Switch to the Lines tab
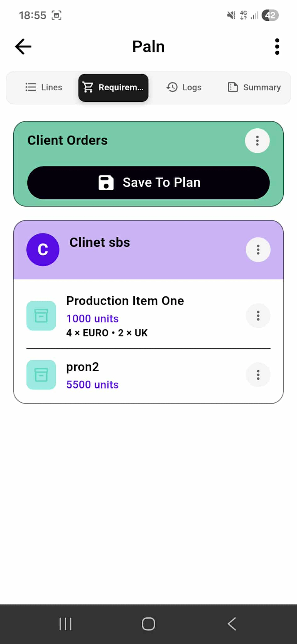The width and height of the screenshot is (297, 644). (44, 87)
